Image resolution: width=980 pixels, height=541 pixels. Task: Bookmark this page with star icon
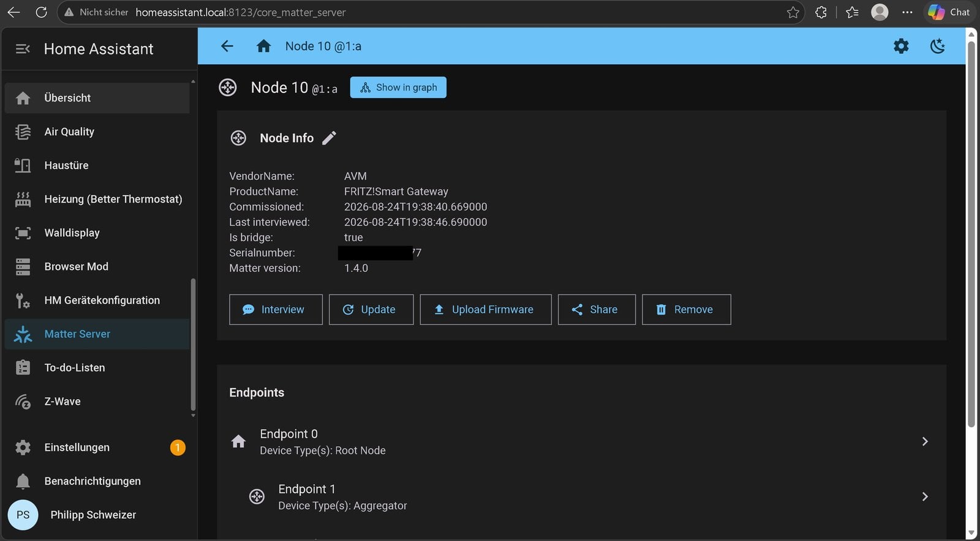(x=793, y=12)
